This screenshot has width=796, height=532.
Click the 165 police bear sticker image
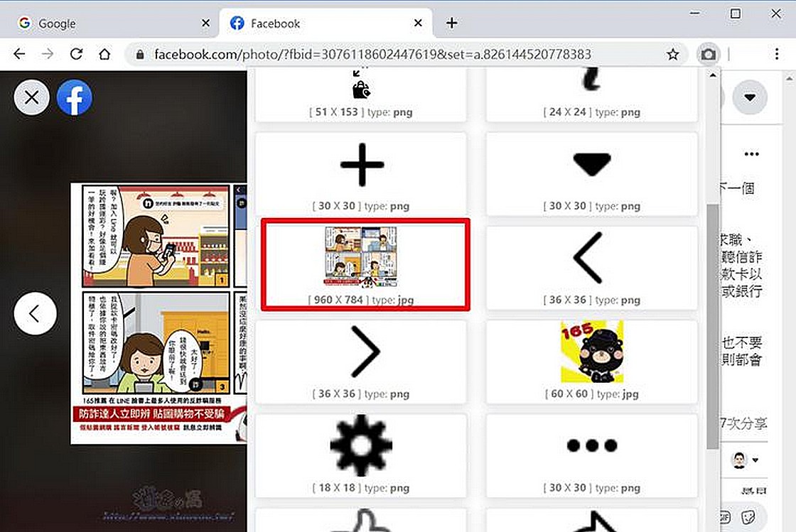point(591,351)
